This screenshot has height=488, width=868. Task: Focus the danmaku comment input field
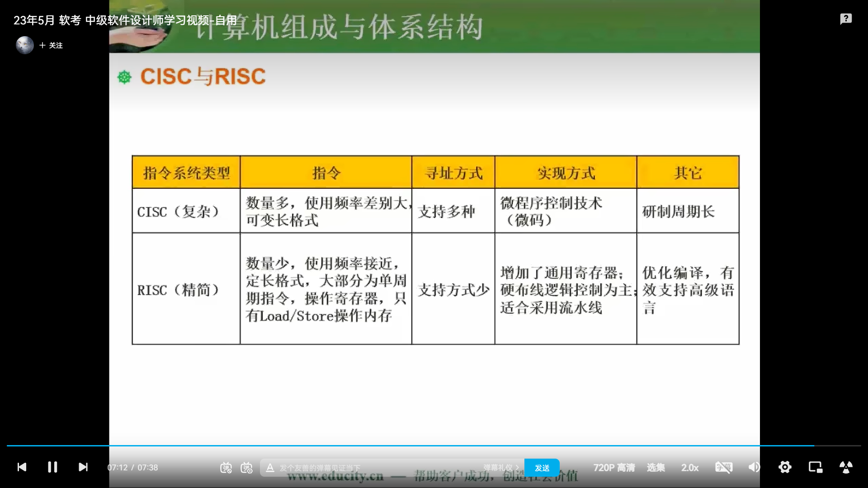tap(378, 468)
